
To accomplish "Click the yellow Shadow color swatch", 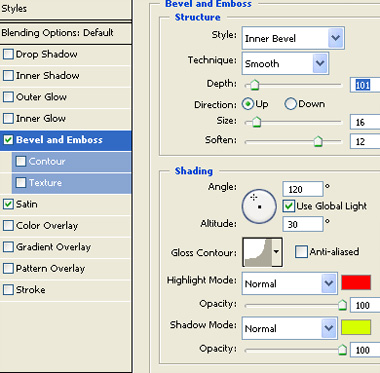I will coord(356,327).
